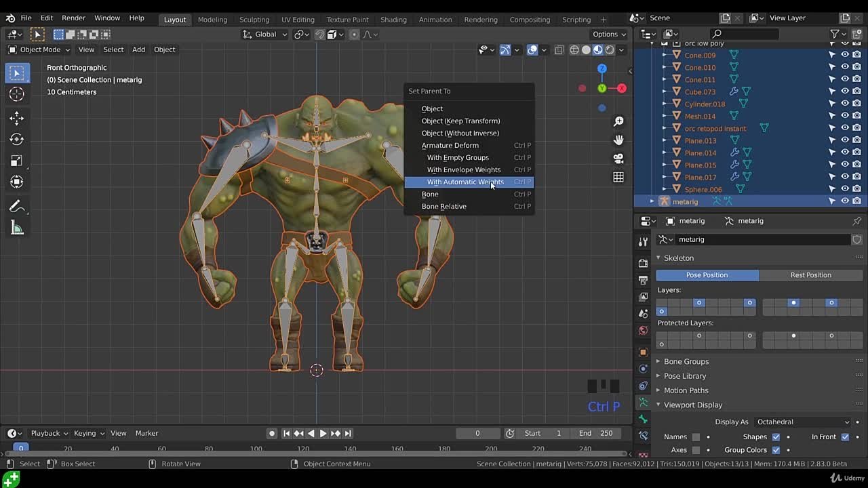Open the Output properties tab icon

pyautogui.click(x=643, y=279)
